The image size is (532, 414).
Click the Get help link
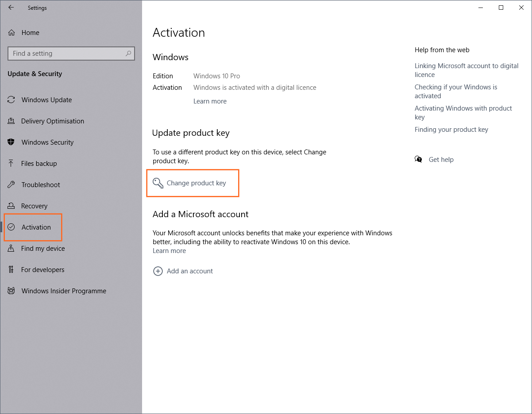[x=441, y=160]
